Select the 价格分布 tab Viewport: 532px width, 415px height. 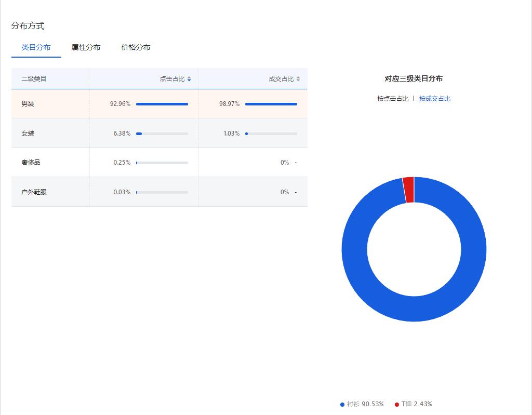click(x=136, y=47)
